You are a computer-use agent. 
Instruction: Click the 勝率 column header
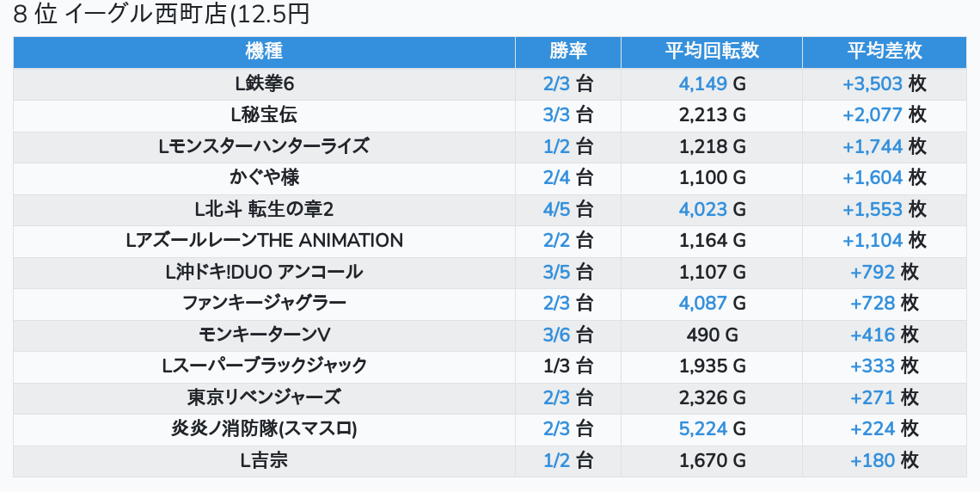tap(568, 52)
